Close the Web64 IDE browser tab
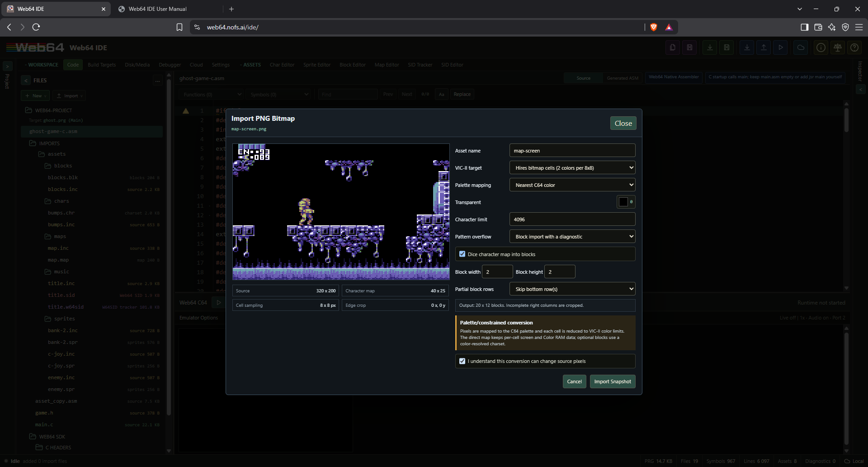This screenshot has width=868, height=467. (103, 9)
